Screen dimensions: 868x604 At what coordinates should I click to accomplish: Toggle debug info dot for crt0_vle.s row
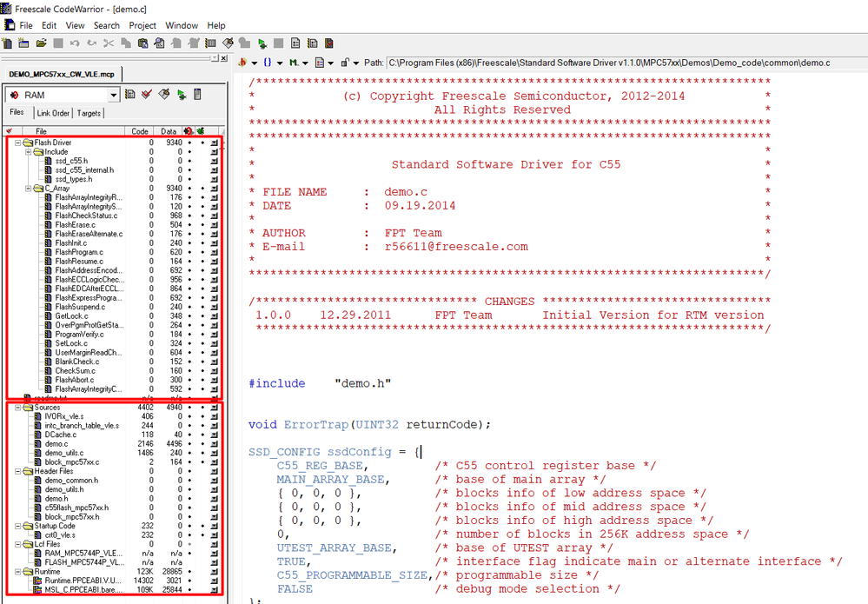[202, 535]
